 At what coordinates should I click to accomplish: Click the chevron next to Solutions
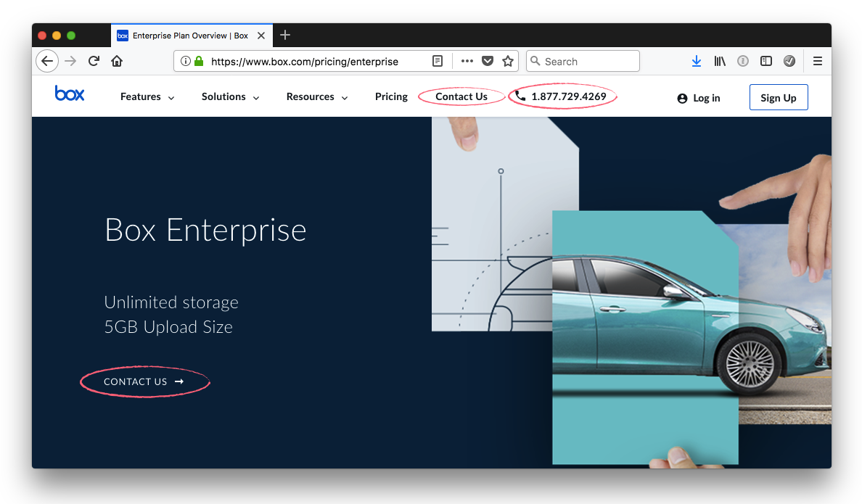(x=255, y=98)
